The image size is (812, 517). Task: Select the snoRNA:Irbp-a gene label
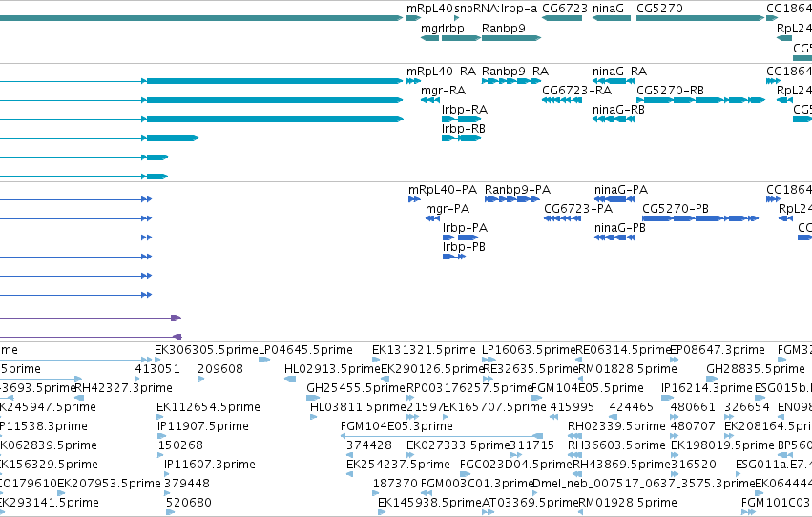(x=496, y=9)
